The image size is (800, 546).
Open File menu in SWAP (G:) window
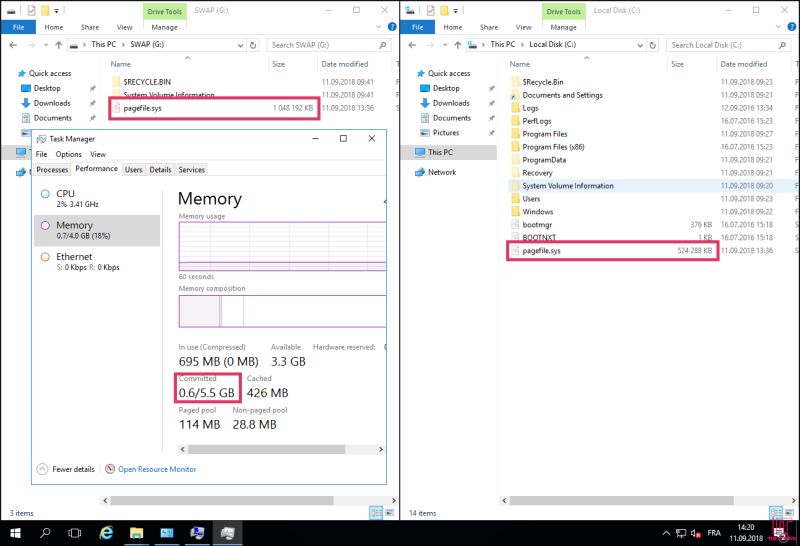(x=18, y=27)
